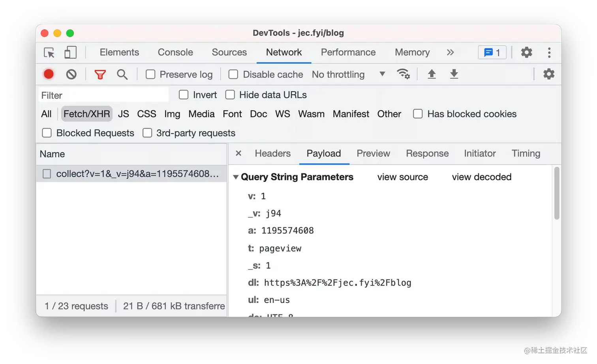Export HAR file with download arrow
The image size is (597, 364).
coord(454,74)
